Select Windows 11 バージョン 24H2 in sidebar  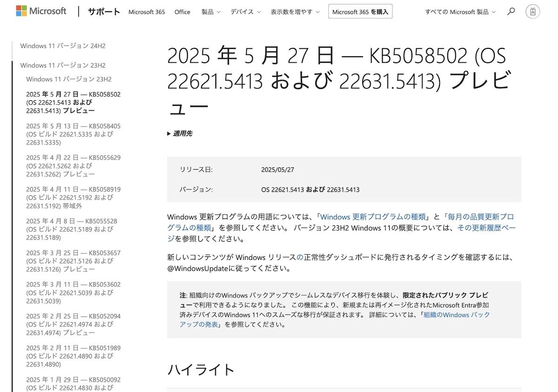coord(63,46)
